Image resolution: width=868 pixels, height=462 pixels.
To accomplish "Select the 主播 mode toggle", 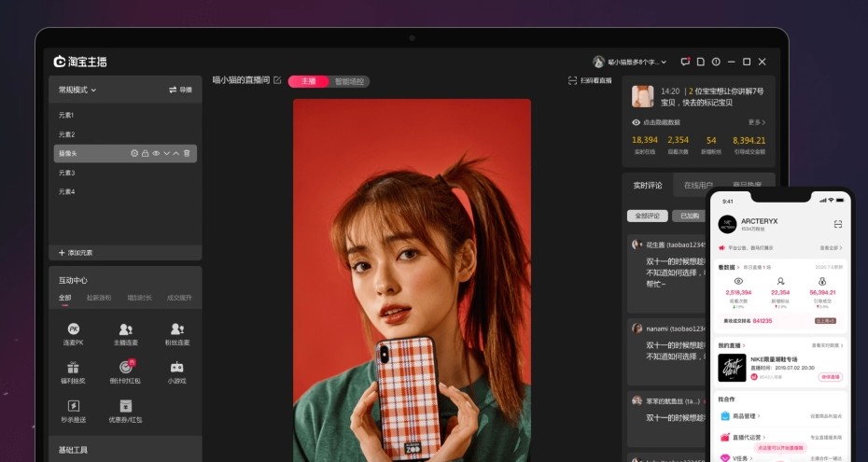I will (308, 81).
